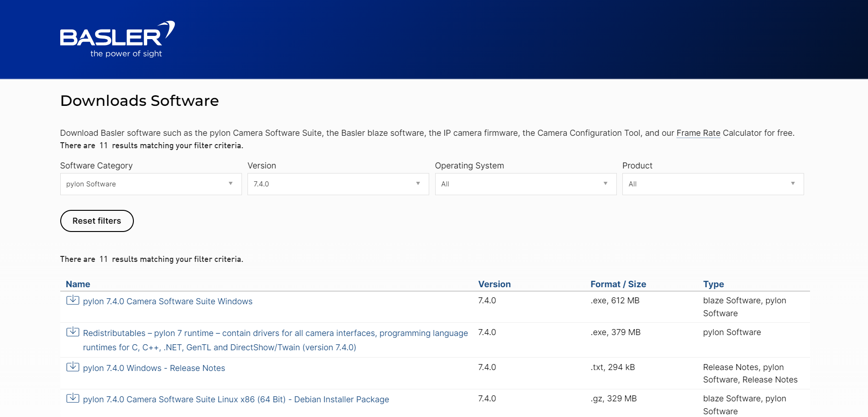Click the Software Category dropdown arrow

coord(230,184)
